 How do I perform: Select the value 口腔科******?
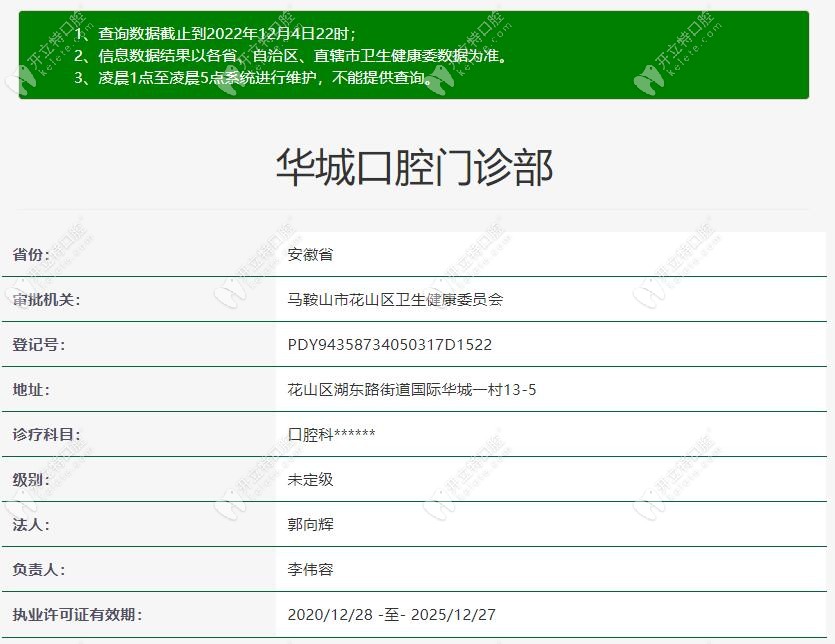(x=331, y=434)
